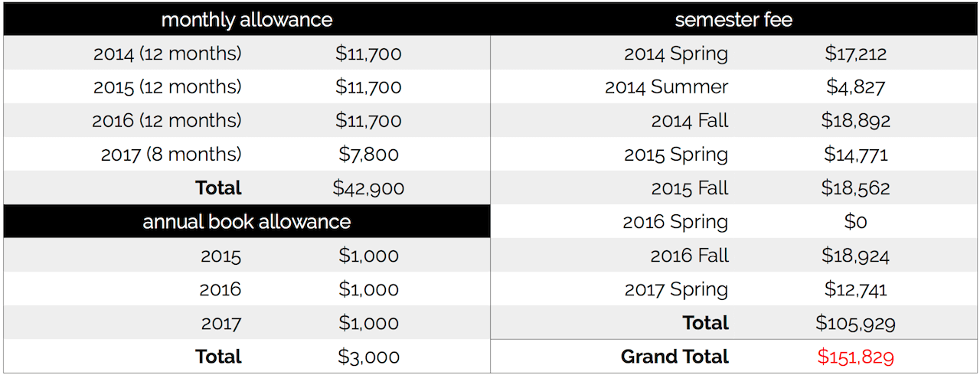
Task: Click the $42,900 monthly allowance total
Action: 368,188
